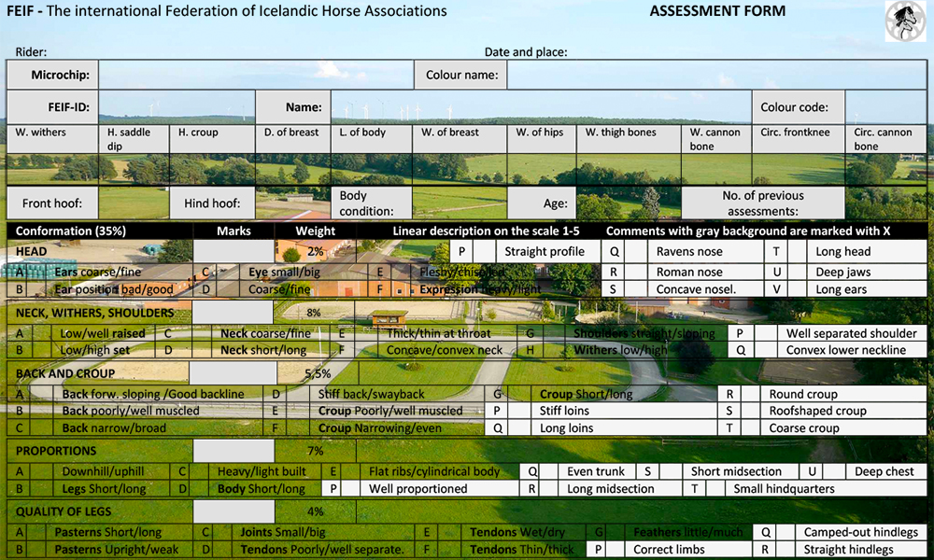Mark the Round croup box

pyautogui.click(x=750, y=394)
